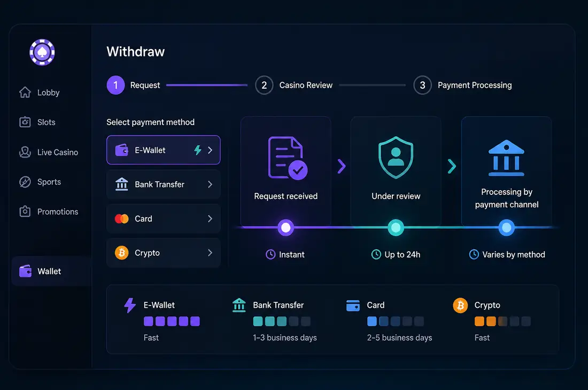Viewport: 588px width, 390px height.
Task: Choose the Card payment method
Action: tap(164, 219)
